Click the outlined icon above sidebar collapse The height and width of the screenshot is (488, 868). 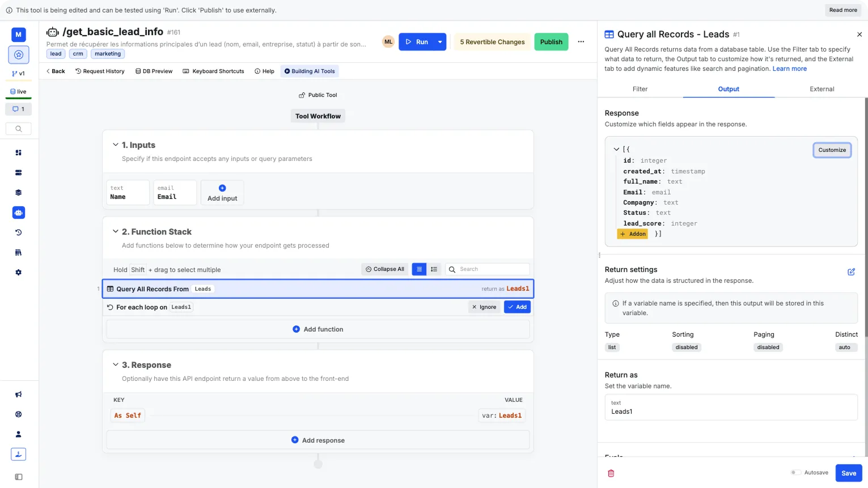[19, 454]
